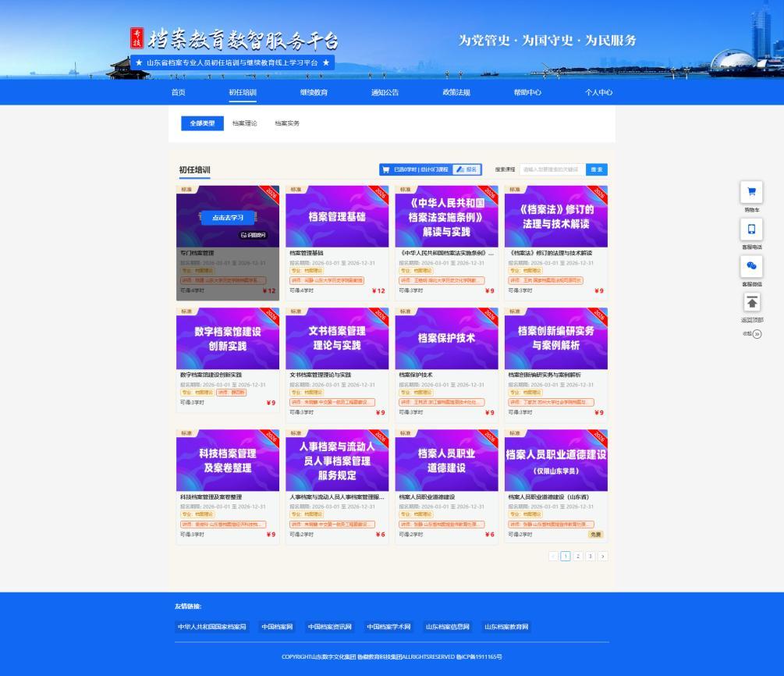Click the 初任培训 section heading
784x676 pixels.
[x=194, y=169]
